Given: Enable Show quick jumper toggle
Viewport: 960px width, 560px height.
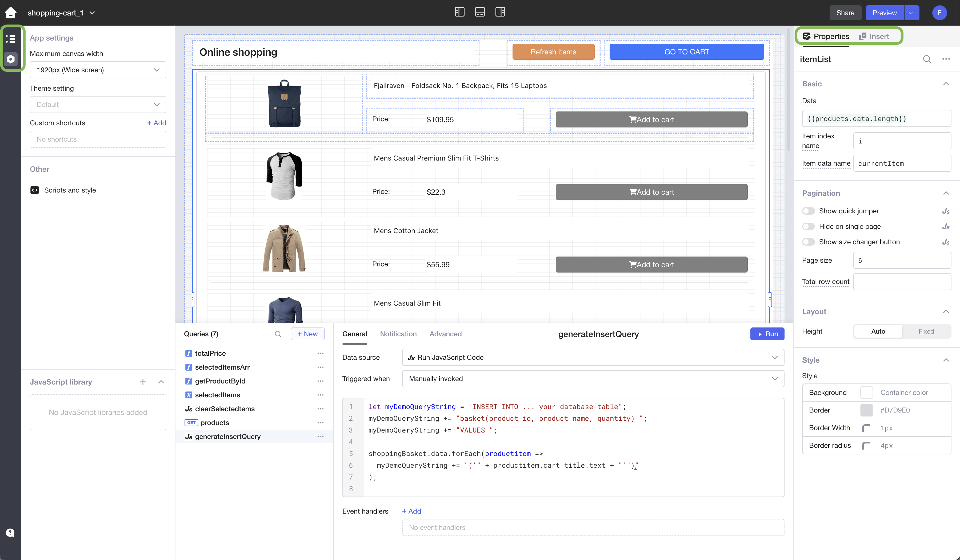Looking at the screenshot, I should click(x=808, y=211).
